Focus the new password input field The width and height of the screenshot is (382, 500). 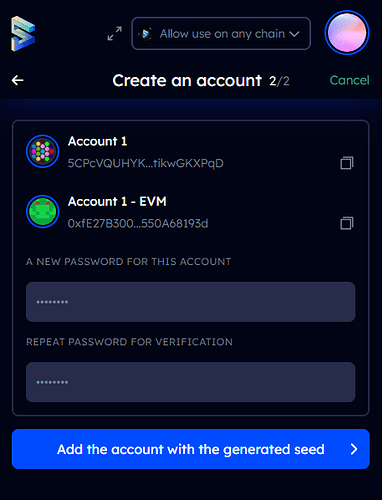click(191, 302)
